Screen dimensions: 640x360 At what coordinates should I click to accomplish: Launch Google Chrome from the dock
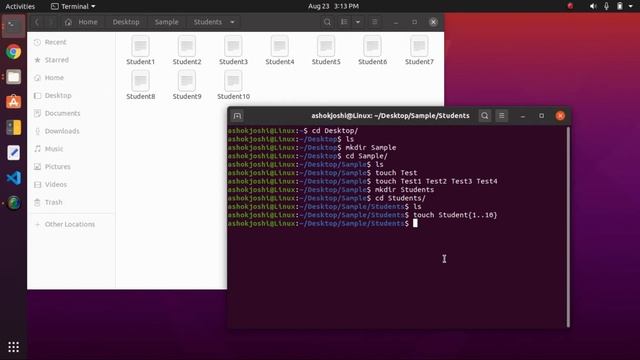(13, 52)
